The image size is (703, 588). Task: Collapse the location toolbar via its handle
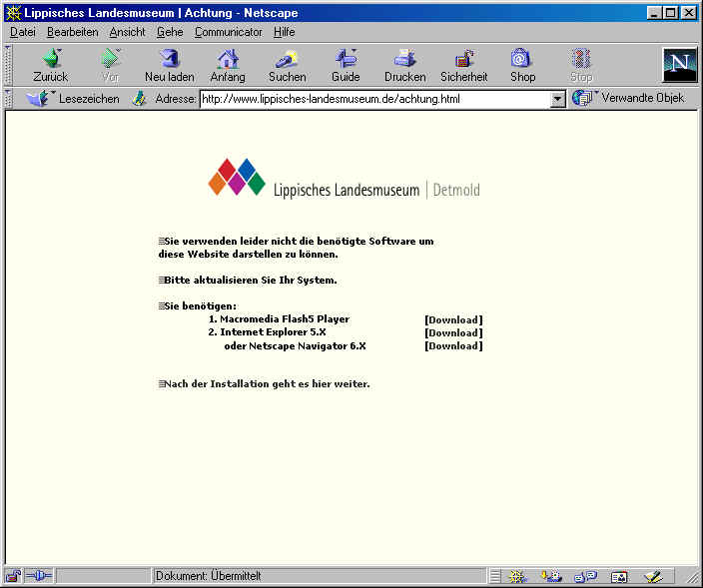(x=8, y=98)
